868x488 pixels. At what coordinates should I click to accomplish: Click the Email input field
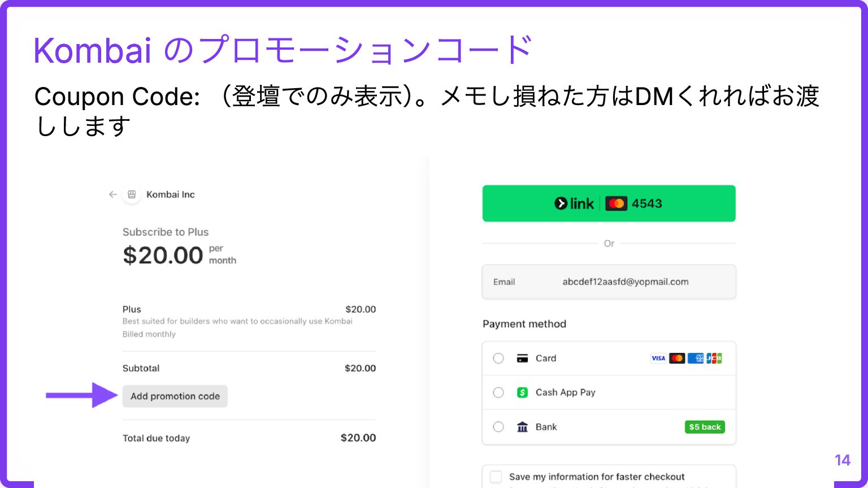tap(609, 282)
